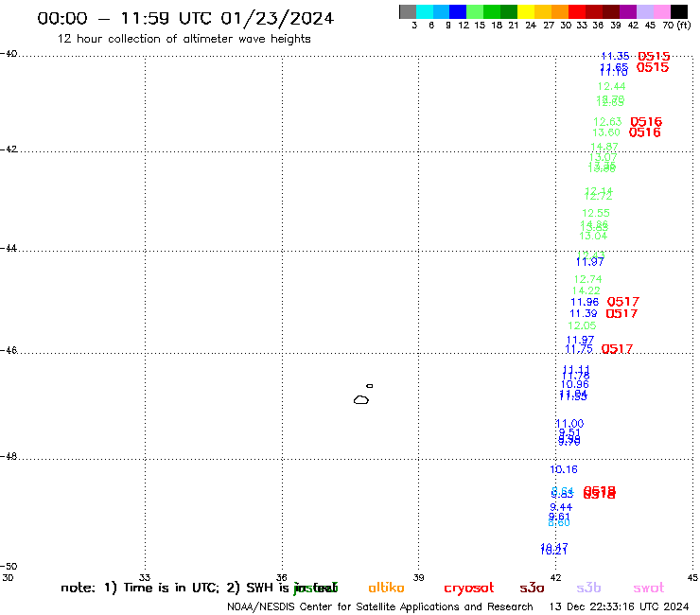Click the wave height value "12.74"
The image size is (700, 615).
click(x=588, y=279)
